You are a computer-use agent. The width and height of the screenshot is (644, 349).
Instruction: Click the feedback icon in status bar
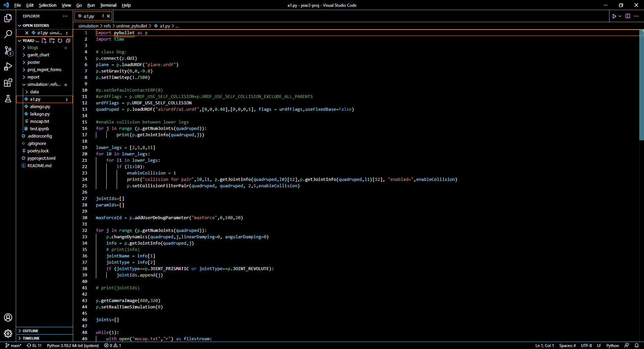pos(627,345)
